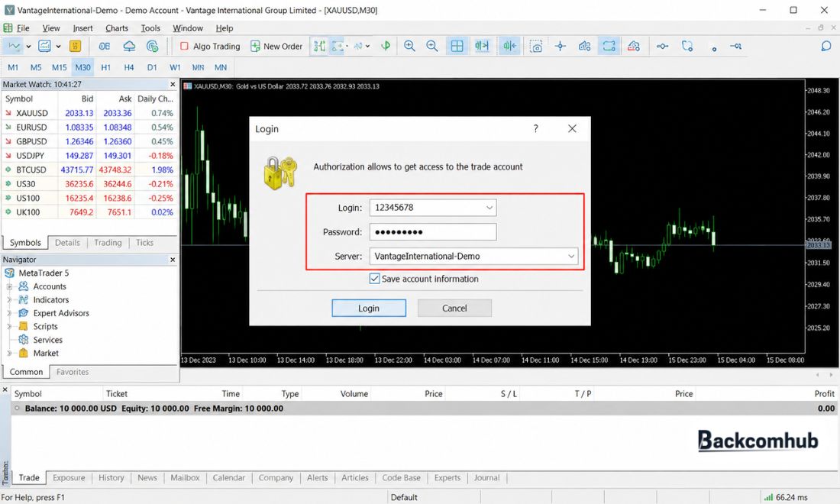The height and width of the screenshot is (504, 840).
Task: Toggle the chart shift icon
Action: click(509, 47)
